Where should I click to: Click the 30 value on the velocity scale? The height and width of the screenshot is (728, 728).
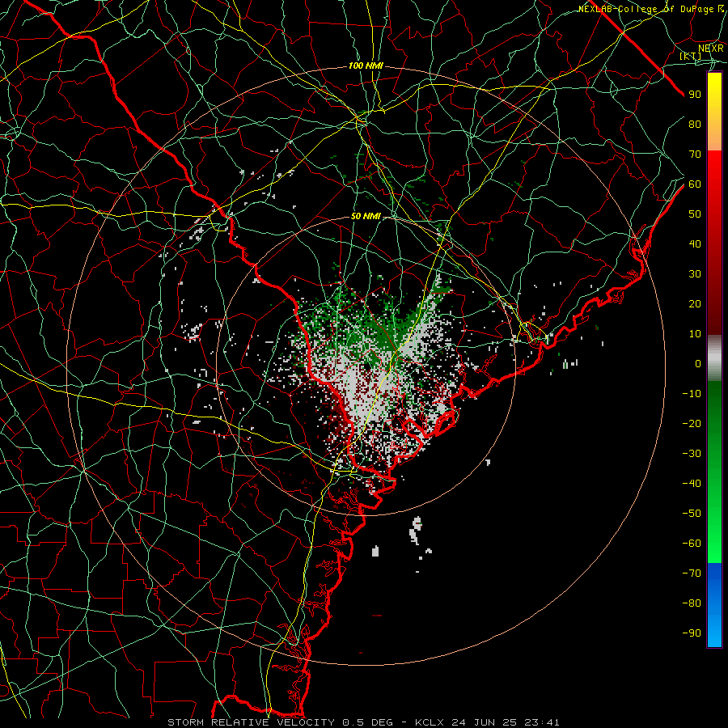point(695,274)
